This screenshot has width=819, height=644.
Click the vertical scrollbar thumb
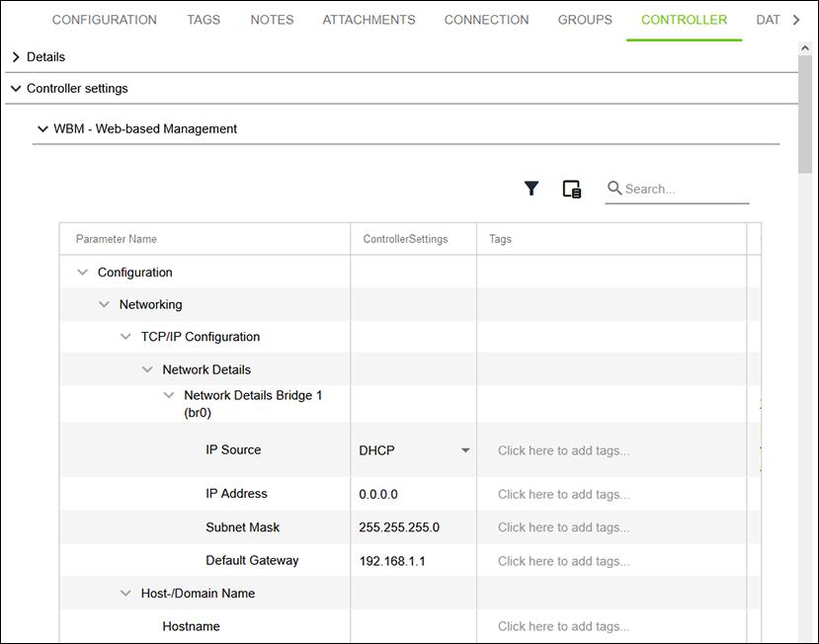[805, 115]
